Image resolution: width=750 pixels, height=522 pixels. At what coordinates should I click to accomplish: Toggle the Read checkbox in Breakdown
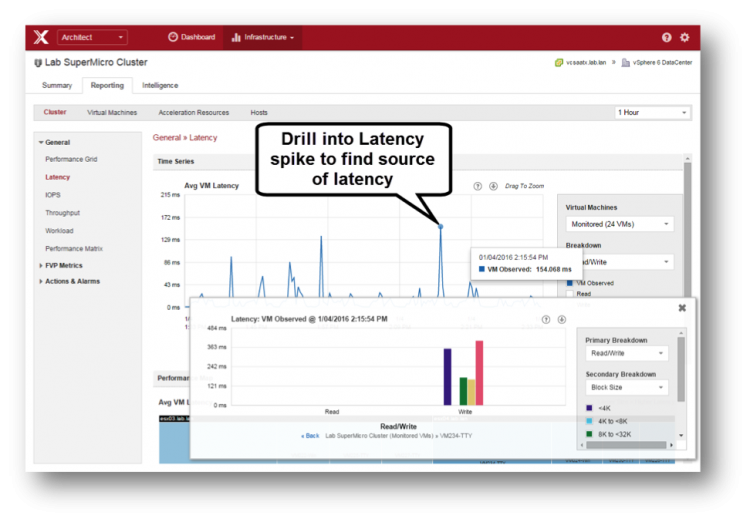[x=570, y=294]
